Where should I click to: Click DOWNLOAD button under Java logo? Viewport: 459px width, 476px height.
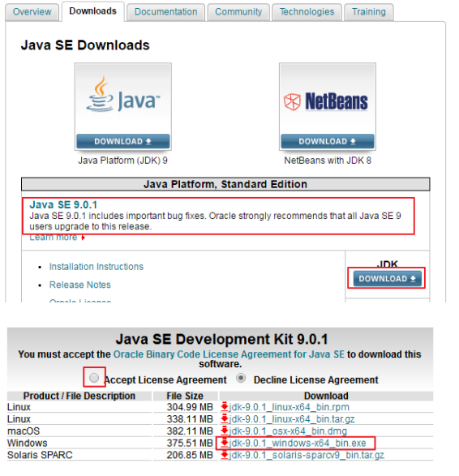[123, 141]
